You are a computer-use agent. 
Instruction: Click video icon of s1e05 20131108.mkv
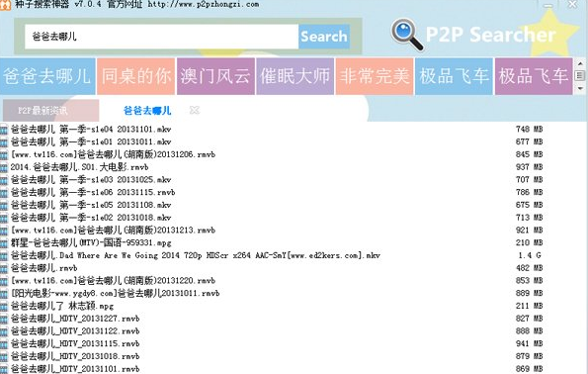coord(4,206)
